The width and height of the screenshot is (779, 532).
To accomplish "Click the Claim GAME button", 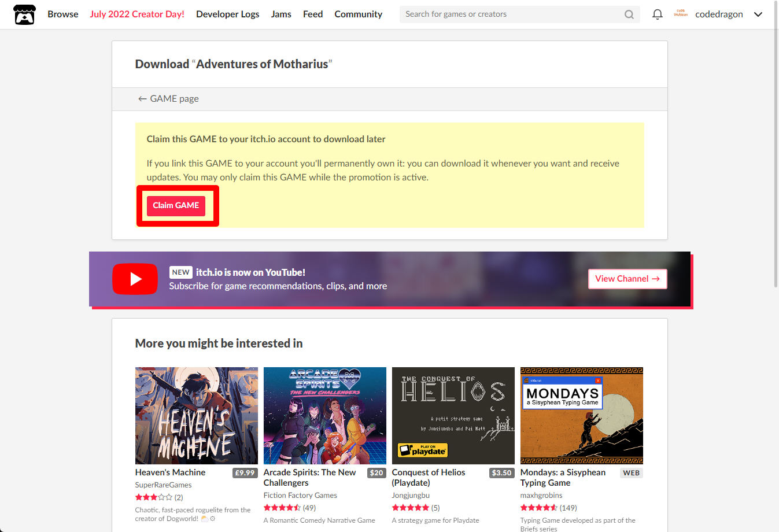I will point(176,206).
